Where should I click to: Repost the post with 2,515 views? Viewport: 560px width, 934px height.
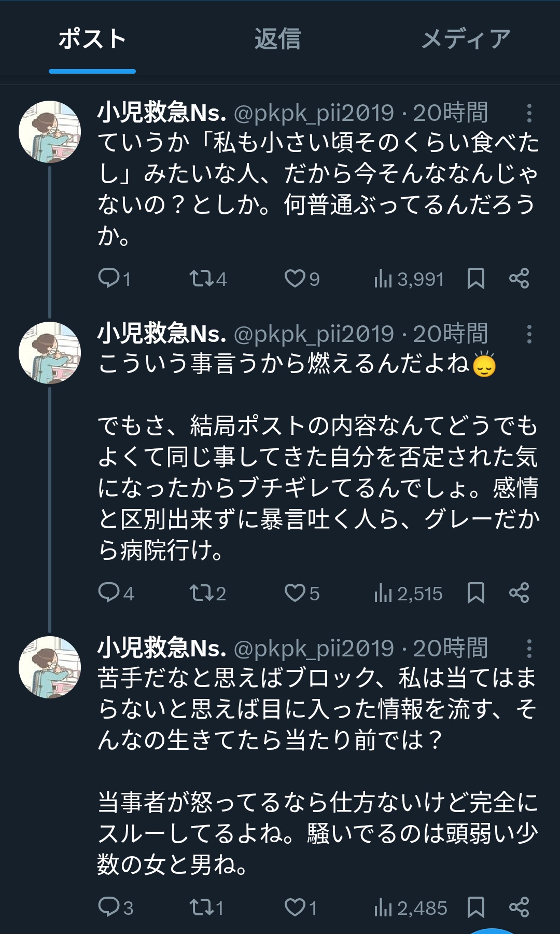tap(201, 593)
